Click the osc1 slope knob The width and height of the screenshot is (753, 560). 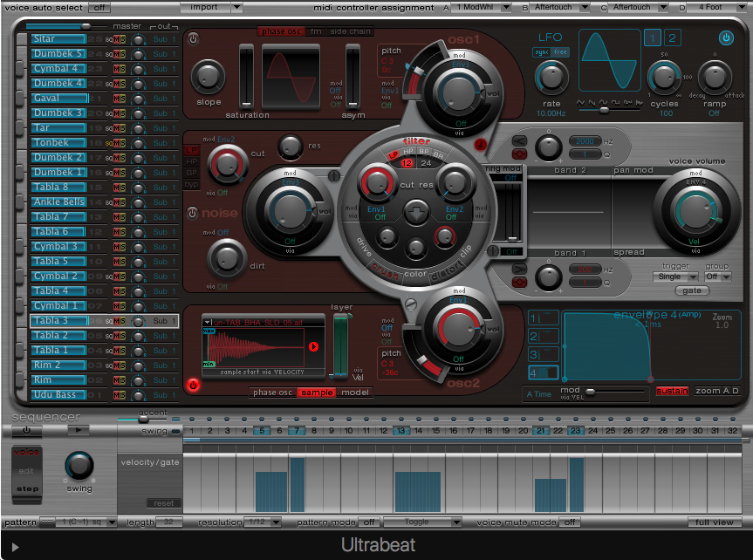coord(208,77)
